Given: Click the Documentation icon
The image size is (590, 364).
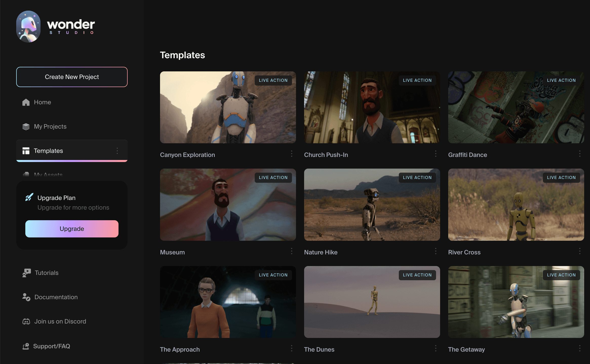Looking at the screenshot, I should coord(26,297).
